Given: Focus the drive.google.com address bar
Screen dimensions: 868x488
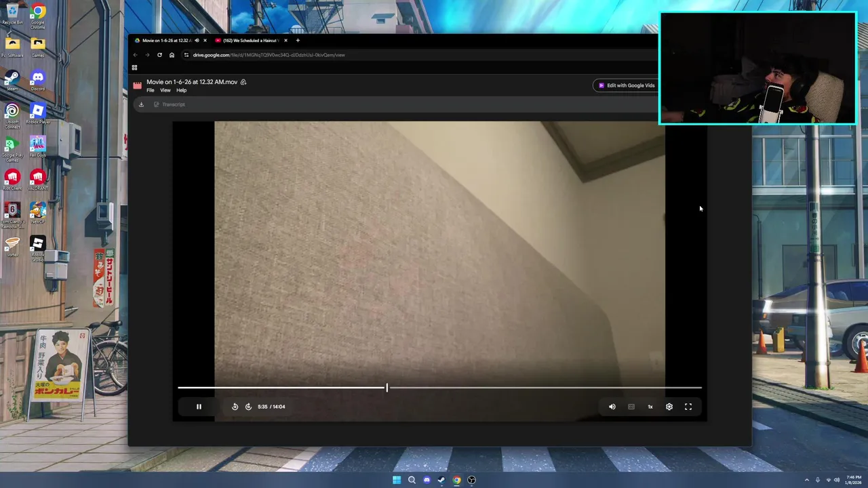Looking at the screenshot, I should [x=269, y=55].
